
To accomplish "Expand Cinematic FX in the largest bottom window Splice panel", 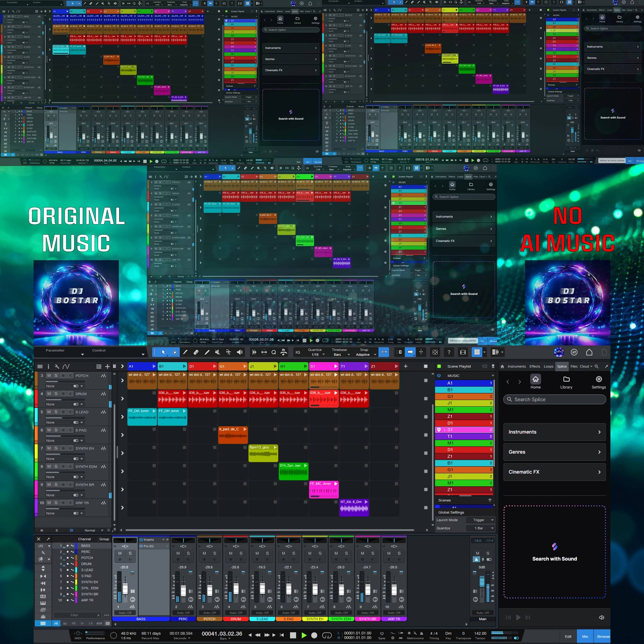I will tap(555, 472).
